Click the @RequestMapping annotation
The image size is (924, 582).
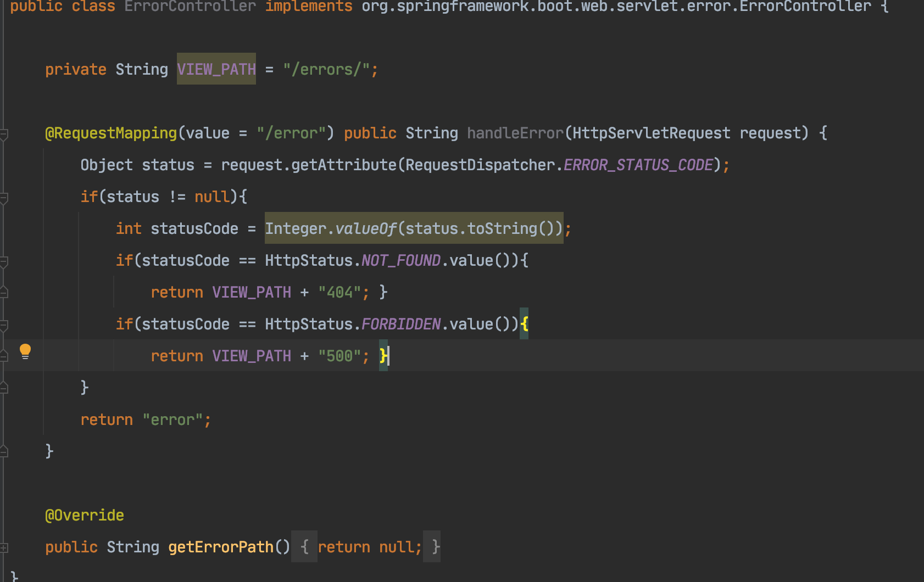(x=111, y=133)
